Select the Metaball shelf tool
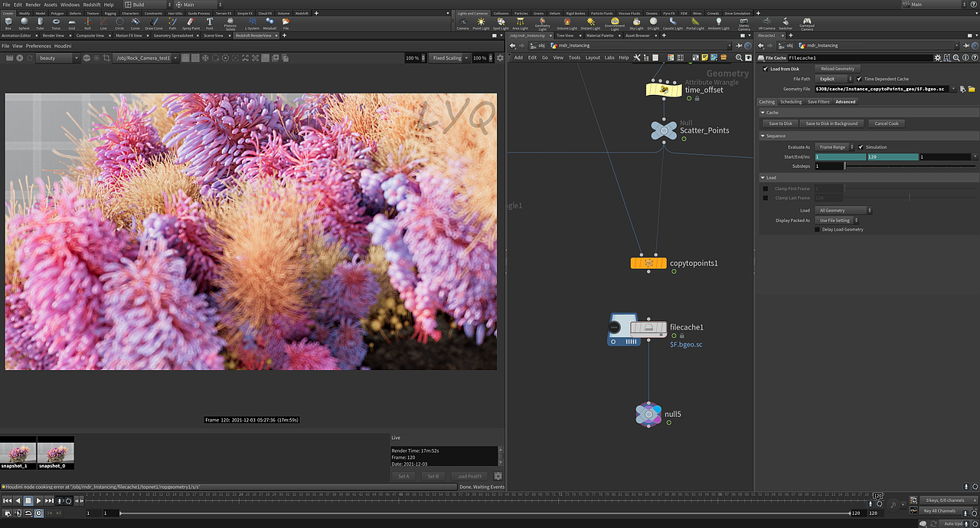 pyautogui.click(x=269, y=23)
